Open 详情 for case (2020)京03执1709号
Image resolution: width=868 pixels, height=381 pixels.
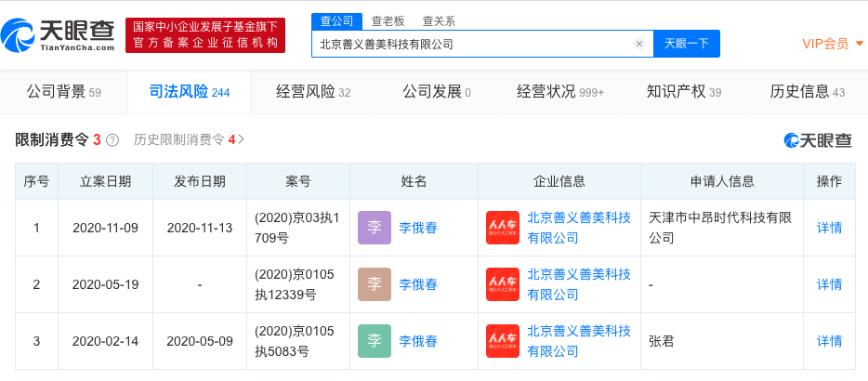pos(829,228)
